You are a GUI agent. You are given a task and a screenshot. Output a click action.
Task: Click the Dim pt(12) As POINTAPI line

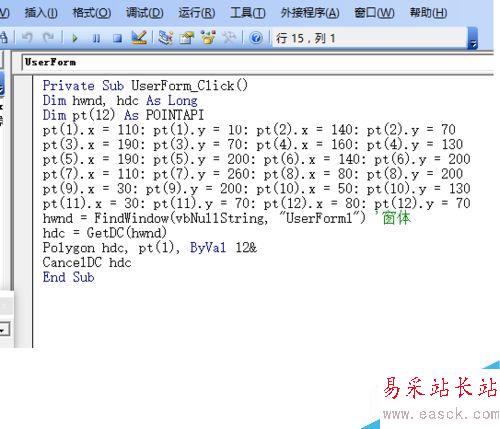[x=123, y=115]
